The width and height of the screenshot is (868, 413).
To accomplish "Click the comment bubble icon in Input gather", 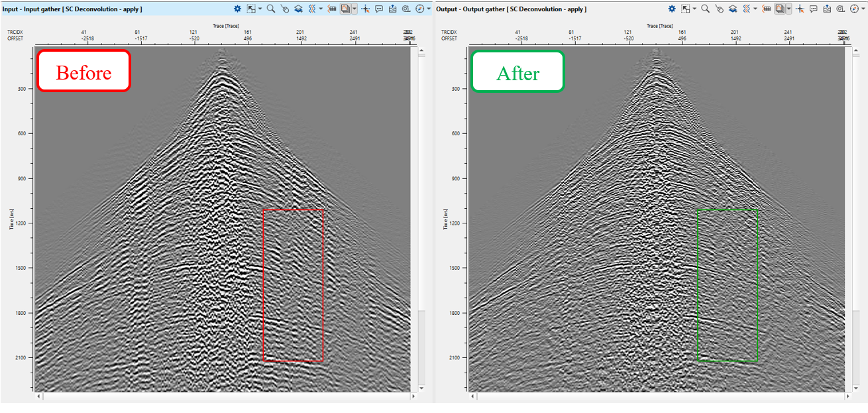I will click(379, 9).
